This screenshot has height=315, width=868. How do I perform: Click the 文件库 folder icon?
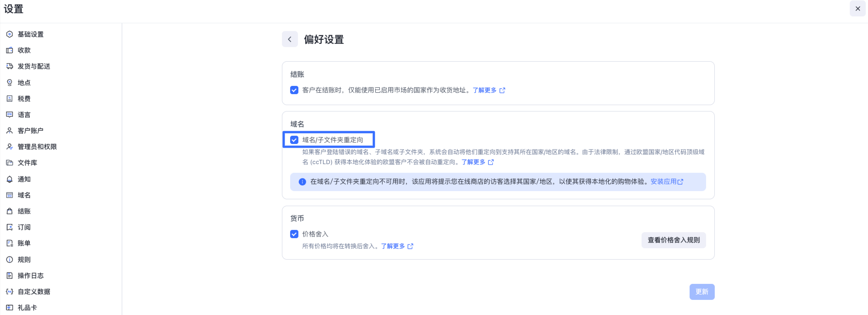click(10, 163)
